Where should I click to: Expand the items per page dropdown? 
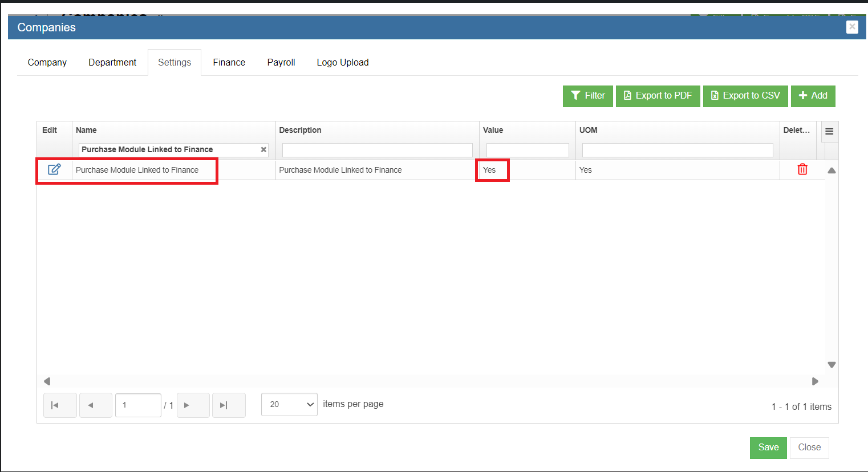point(289,405)
